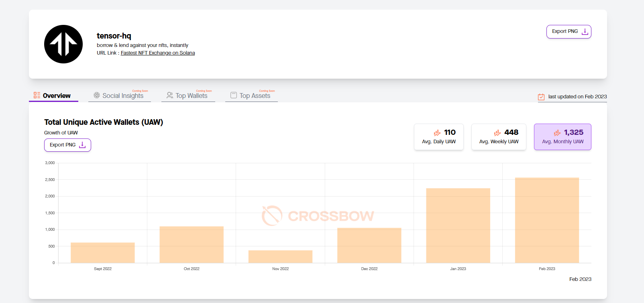Image resolution: width=644 pixels, height=303 pixels.
Task: Click the 1,500 y-axis value
Action: pos(50,213)
